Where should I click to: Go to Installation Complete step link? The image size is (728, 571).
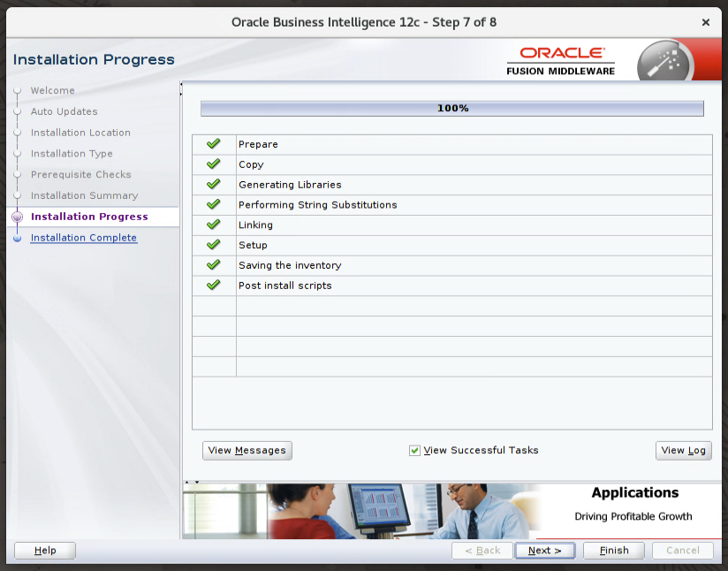click(84, 238)
